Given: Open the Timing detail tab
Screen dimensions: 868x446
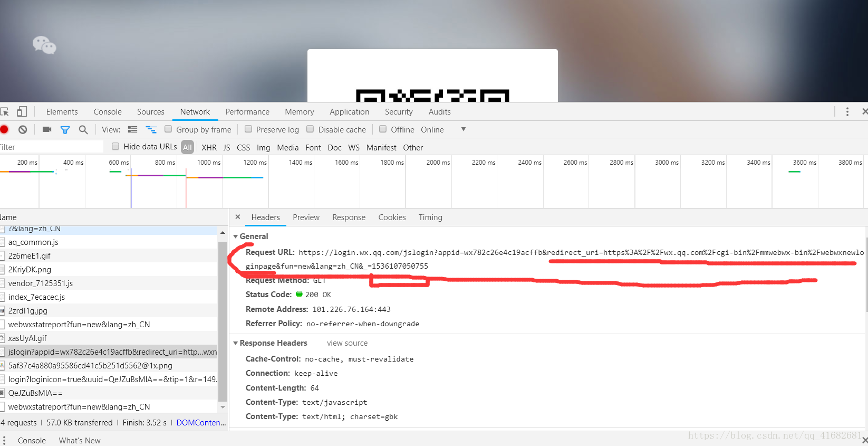Looking at the screenshot, I should 430,217.
